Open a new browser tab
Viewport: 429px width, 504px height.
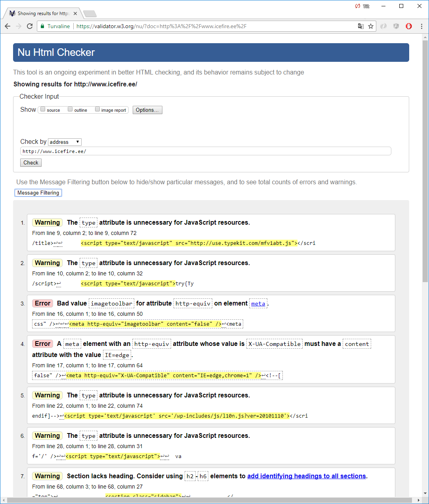point(90,14)
